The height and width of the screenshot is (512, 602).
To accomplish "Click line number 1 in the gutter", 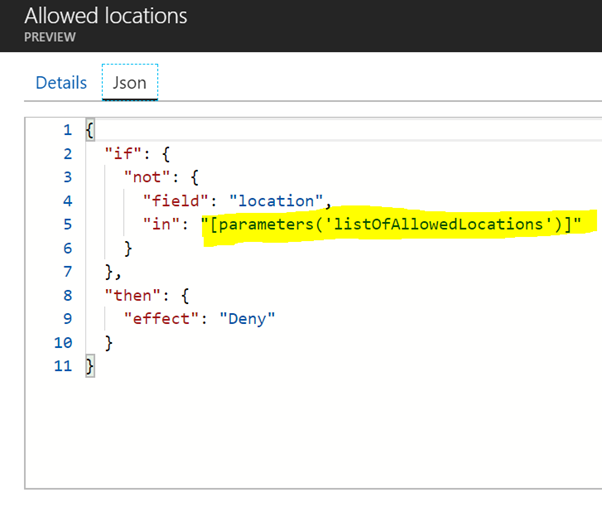I will [x=67, y=130].
